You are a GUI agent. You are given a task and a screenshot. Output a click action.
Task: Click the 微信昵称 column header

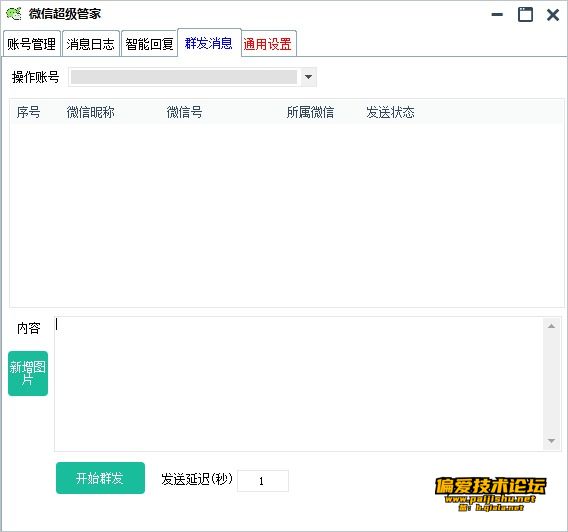coord(91,112)
